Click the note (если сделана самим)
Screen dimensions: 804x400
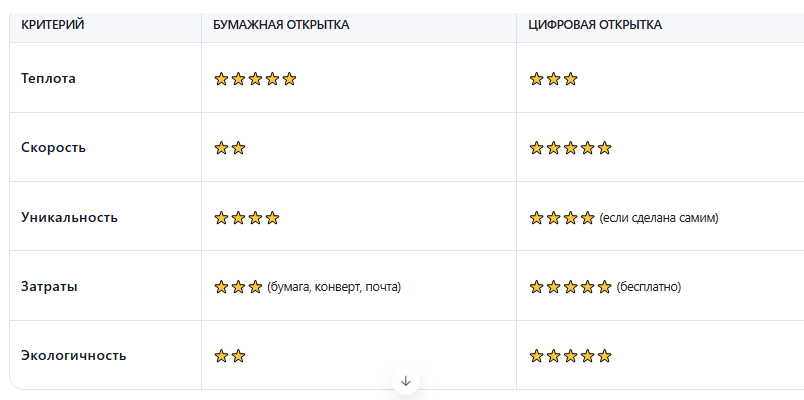[x=659, y=218]
